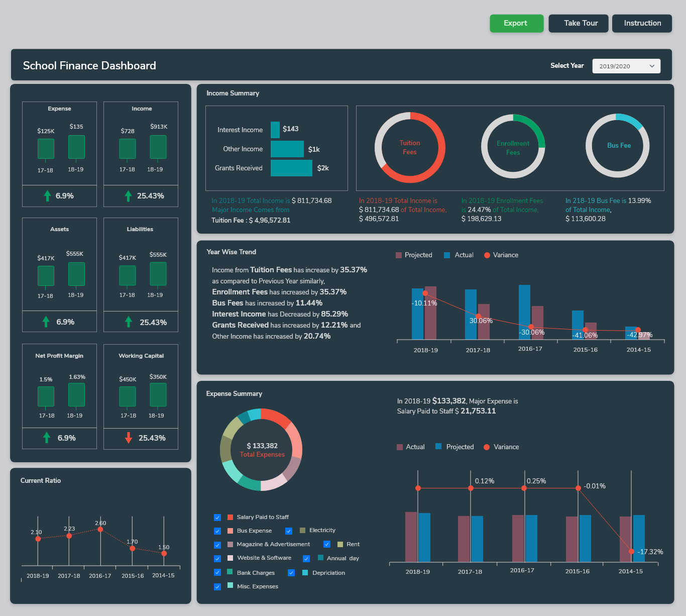Click the Year Wise Trend heading
The width and height of the screenshot is (686, 616).
[232, 252]
